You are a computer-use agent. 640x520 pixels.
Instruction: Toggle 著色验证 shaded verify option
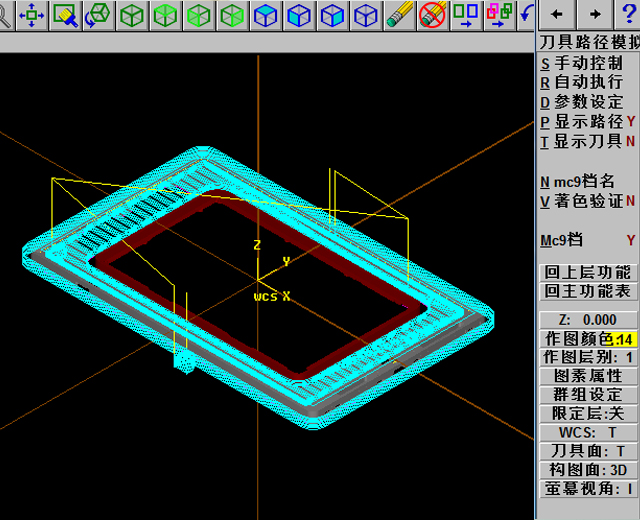pyautogui.click(x=588, y=201)
